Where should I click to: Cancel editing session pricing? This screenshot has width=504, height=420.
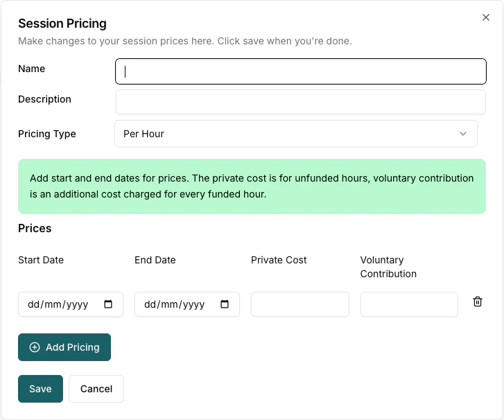pyautogui.click(x=96, y=389)
